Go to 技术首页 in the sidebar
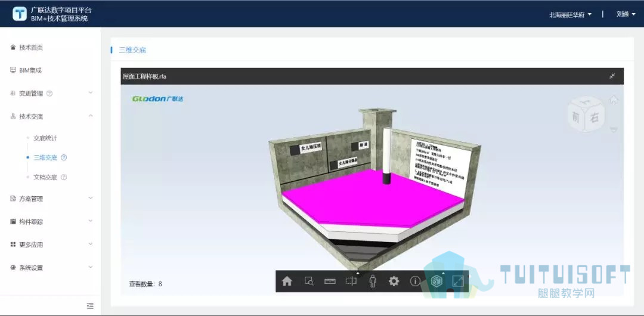 click(31, 48)
